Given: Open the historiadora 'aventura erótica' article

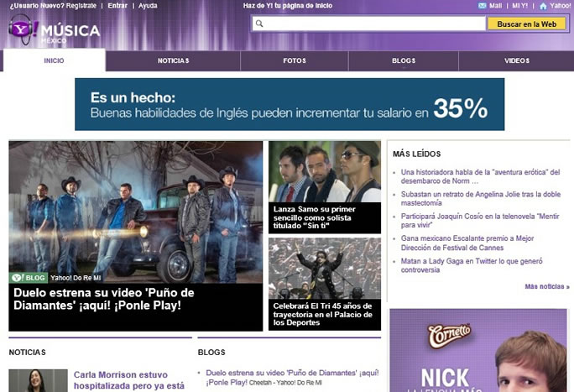Looking at the screenshot, I should click(480, 176).
